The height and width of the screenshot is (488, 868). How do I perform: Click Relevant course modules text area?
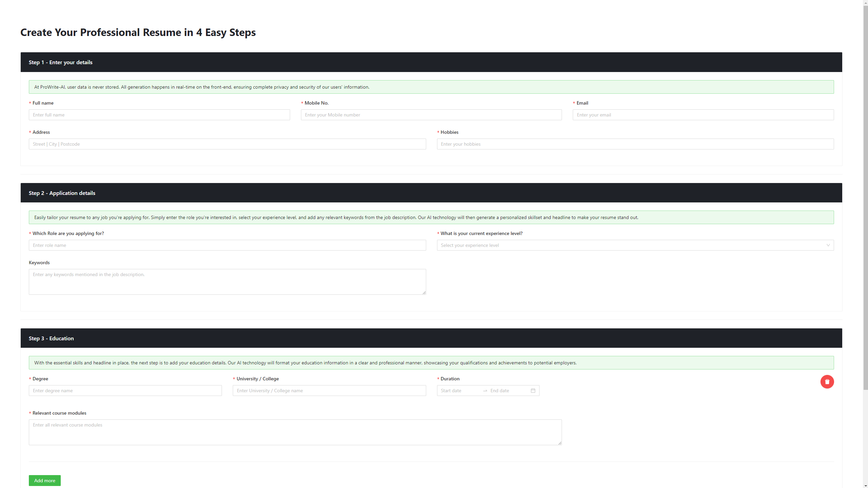pyautogui.click(x=295, y=432)
